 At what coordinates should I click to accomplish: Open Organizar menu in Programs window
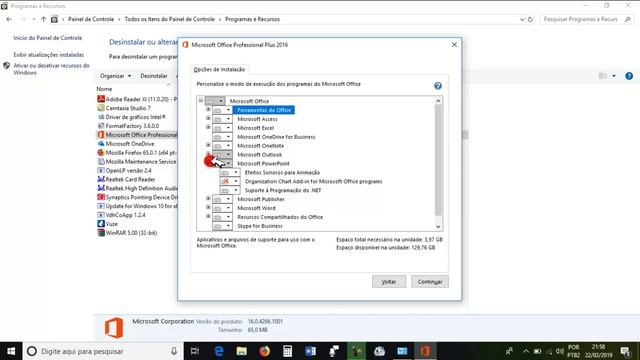point(116,76)
